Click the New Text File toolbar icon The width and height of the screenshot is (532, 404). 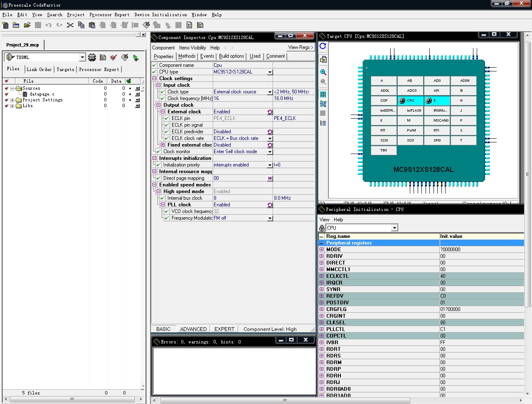5,25
